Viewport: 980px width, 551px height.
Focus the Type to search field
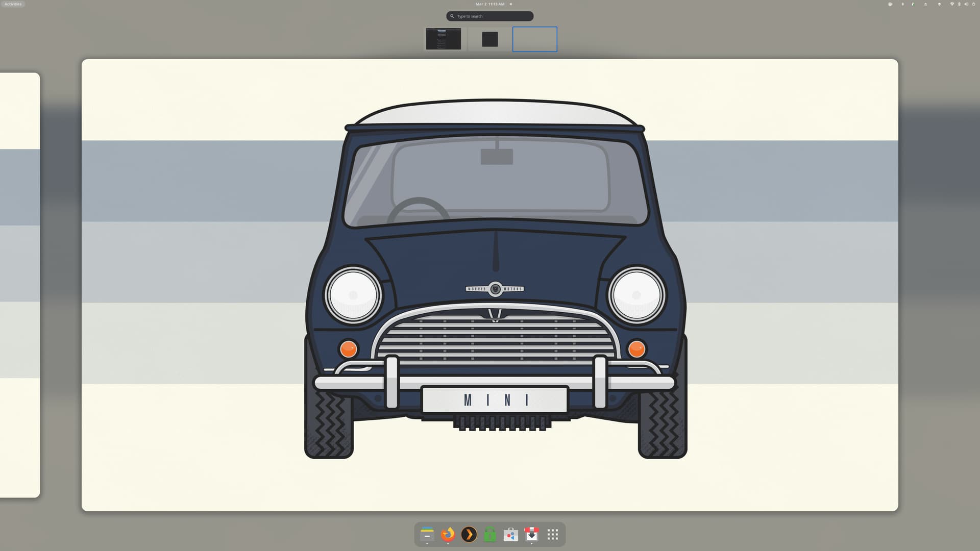[x=490, y=16]
